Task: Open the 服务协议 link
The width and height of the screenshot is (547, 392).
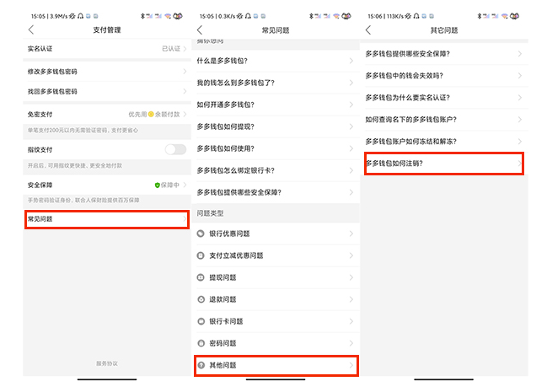Action: click(x=107, y=363)
